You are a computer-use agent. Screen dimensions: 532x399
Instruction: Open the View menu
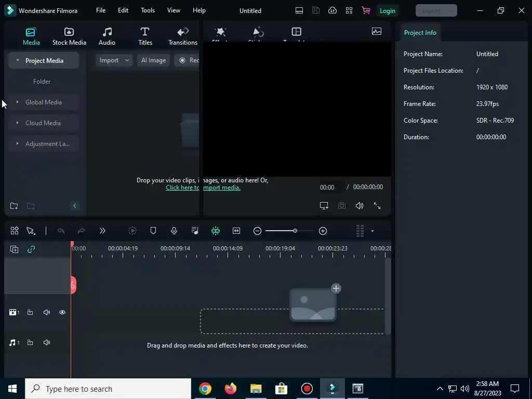[x=174, y=10]
